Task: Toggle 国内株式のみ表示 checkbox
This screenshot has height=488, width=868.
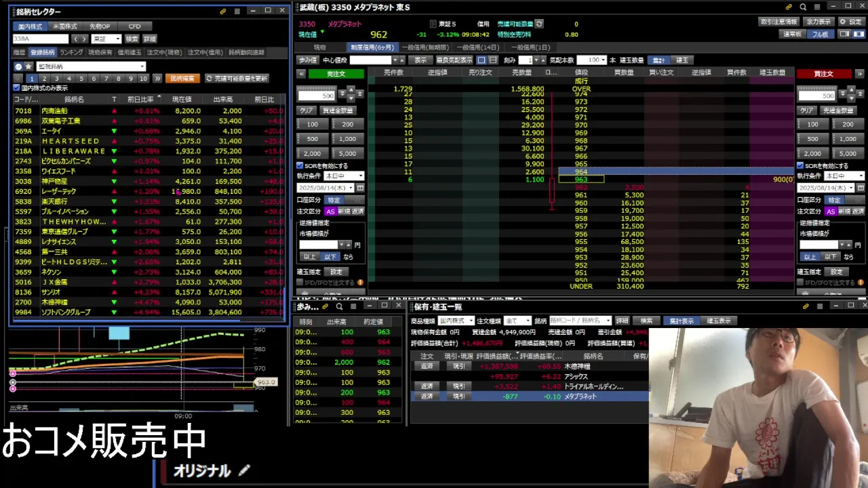Action: [17, 88]
